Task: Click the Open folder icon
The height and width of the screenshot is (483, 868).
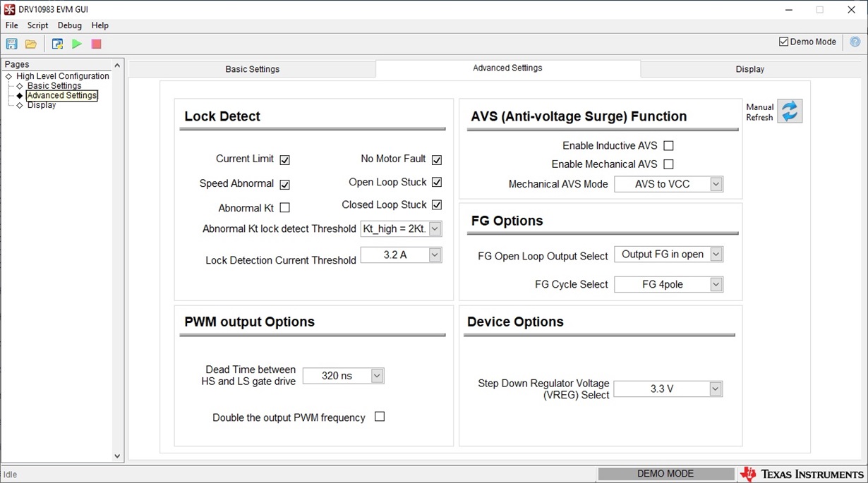Action: pos(31,44)
